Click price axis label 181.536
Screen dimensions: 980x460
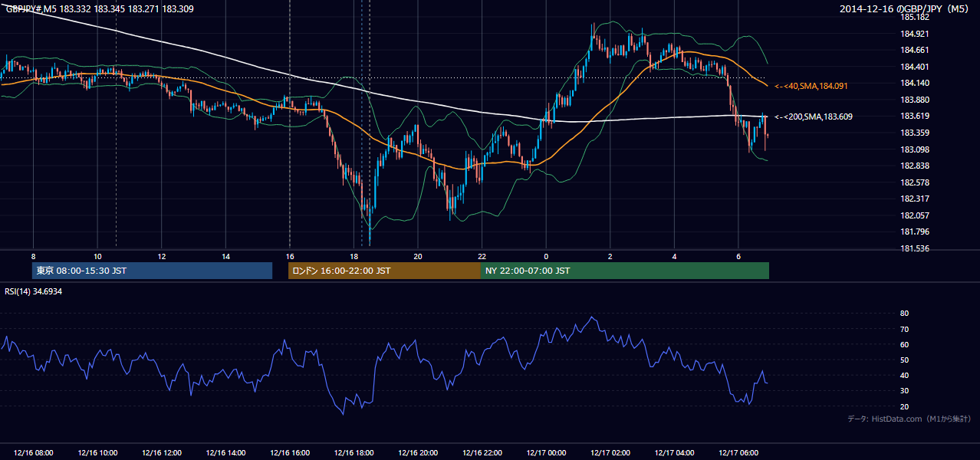(x=914, y=248)
